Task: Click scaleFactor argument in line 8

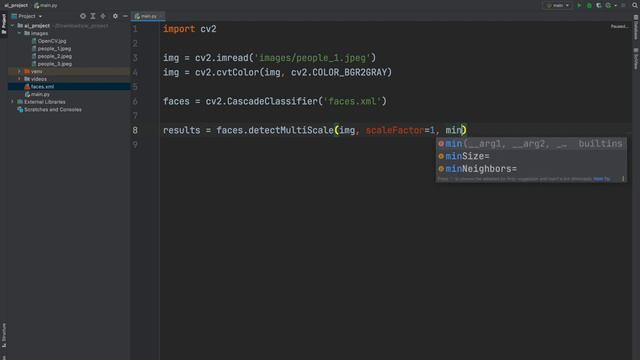Action: pos(395,130)
